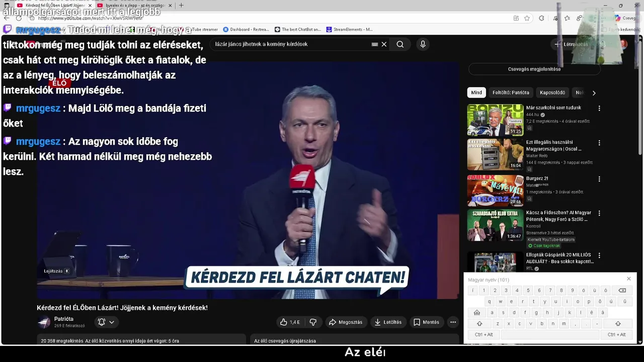644x362 pixels.
Task: Tap the m key on virtual keyboard
Action: click(564, 324)
